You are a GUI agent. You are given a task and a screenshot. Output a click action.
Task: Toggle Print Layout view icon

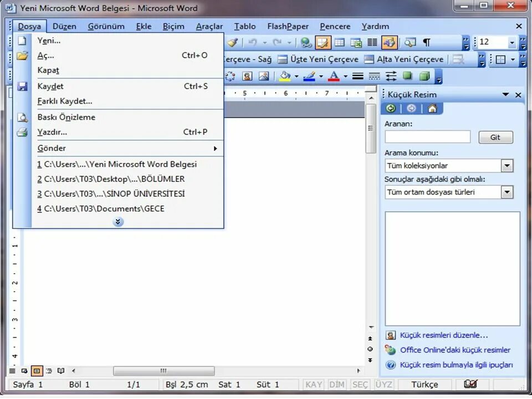(x=37, y=371)
